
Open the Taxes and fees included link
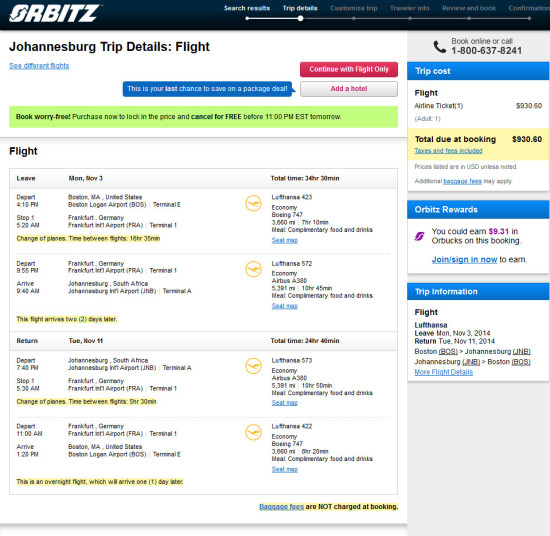448,150
